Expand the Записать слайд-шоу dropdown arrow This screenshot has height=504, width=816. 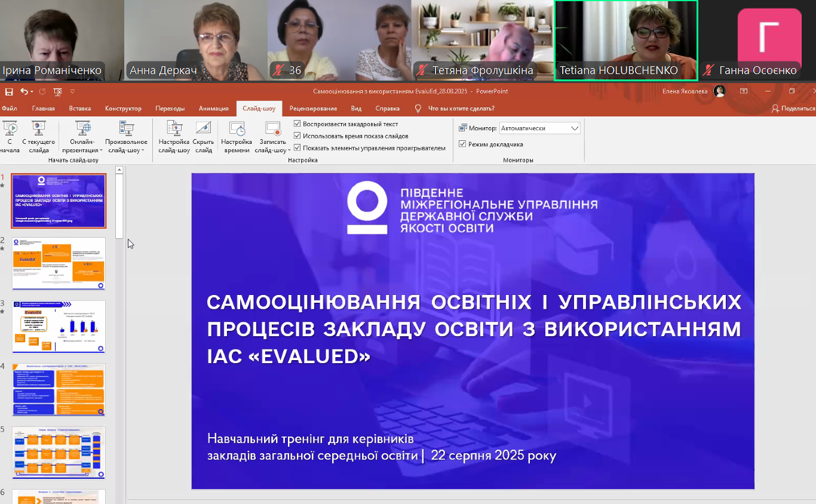click(289, 150)
